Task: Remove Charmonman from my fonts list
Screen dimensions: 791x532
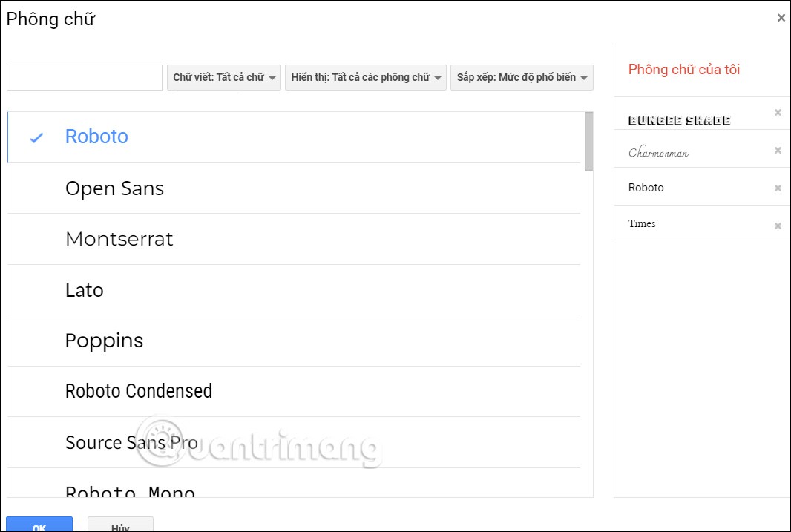Action: (778, 151)
